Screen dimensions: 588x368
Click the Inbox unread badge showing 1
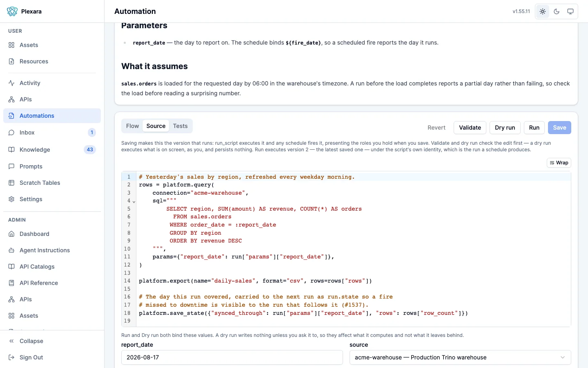92,132
